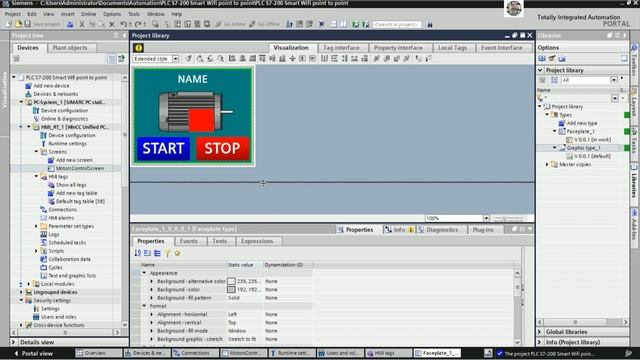
Task: Select the red square on the motor graphic
Action: (201, 120)
